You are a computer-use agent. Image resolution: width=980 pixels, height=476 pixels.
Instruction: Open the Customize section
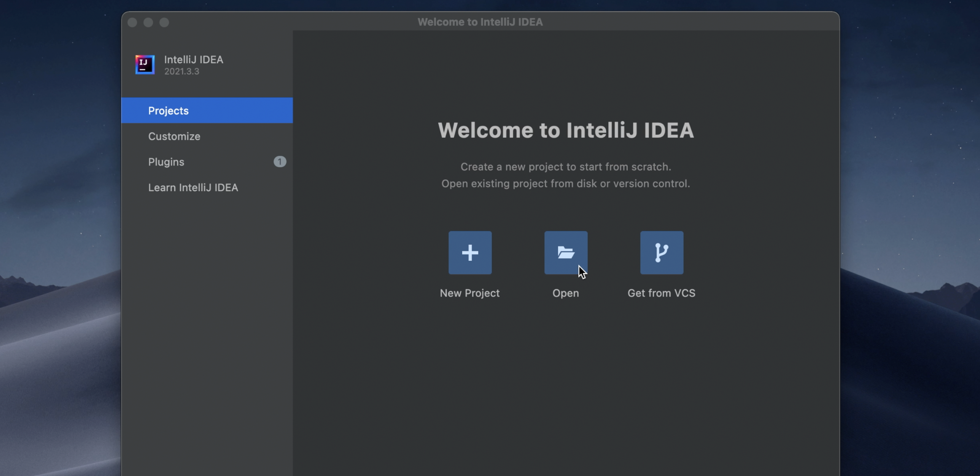pos(207,136)
